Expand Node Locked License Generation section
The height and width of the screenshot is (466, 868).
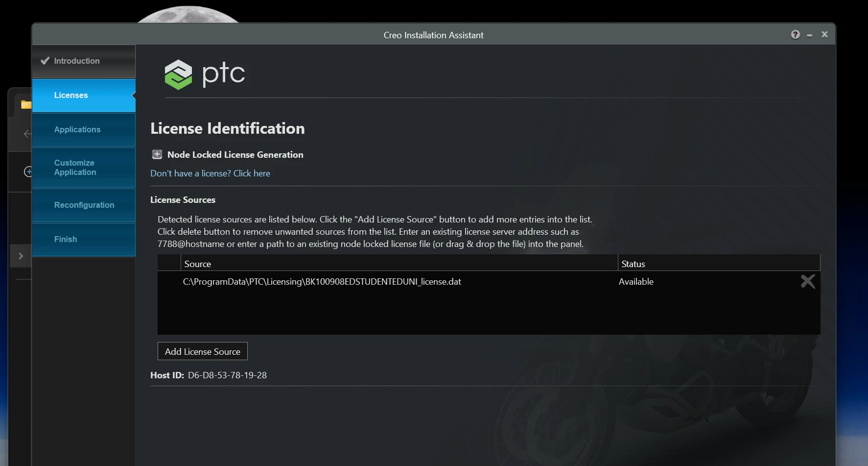157,154
